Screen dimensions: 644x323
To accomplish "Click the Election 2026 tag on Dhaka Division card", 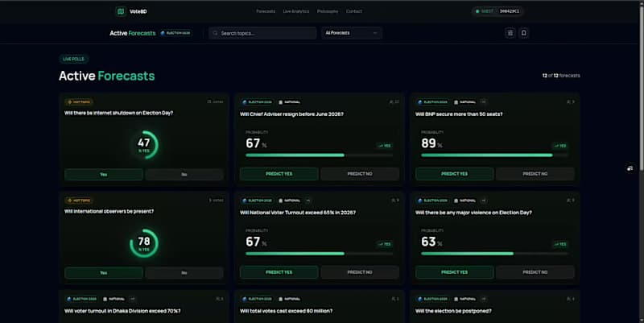I will tap(82, 299).
